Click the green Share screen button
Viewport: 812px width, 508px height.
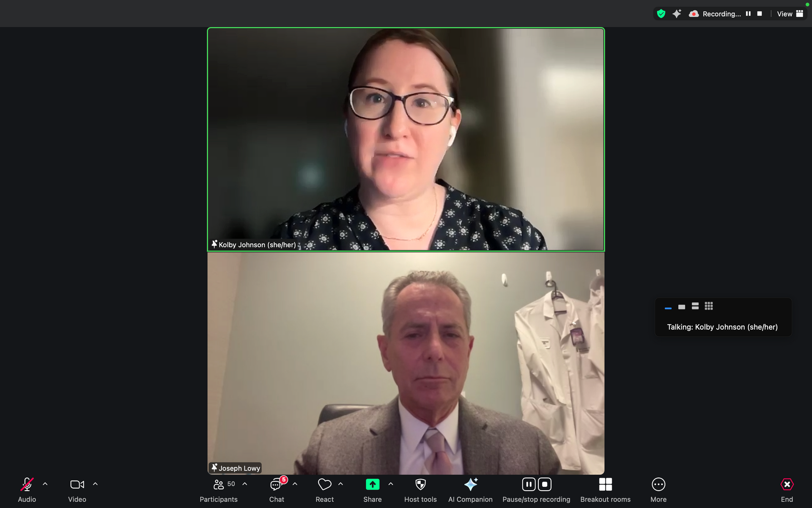click(x=372, y=485)
